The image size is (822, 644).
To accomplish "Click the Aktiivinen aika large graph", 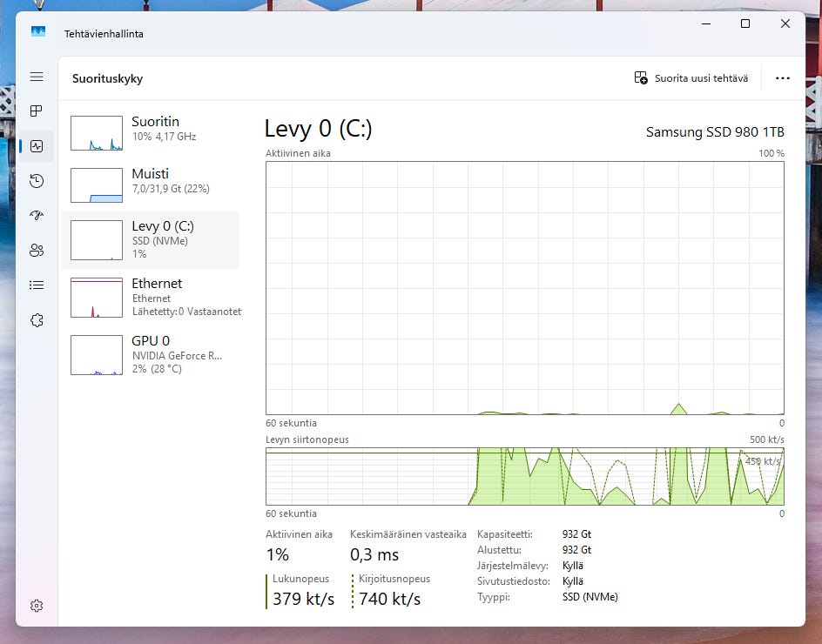I will click(x=525, y=288).
